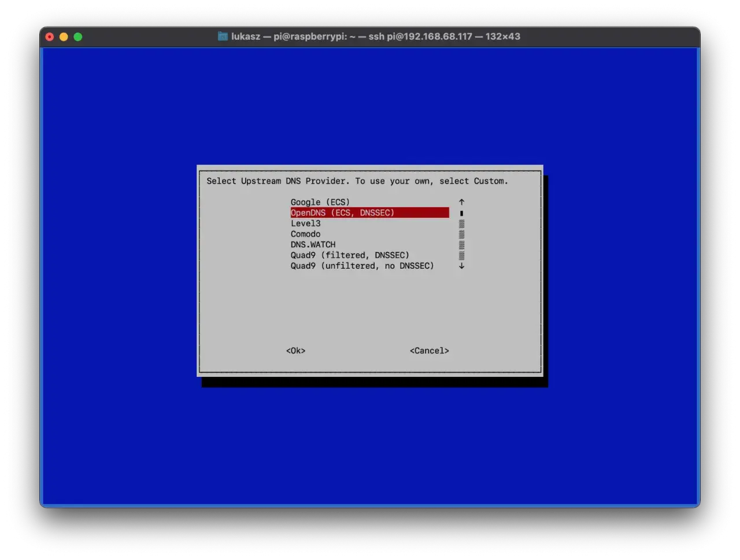Zoom the terminal window with green button

(78, 37)
